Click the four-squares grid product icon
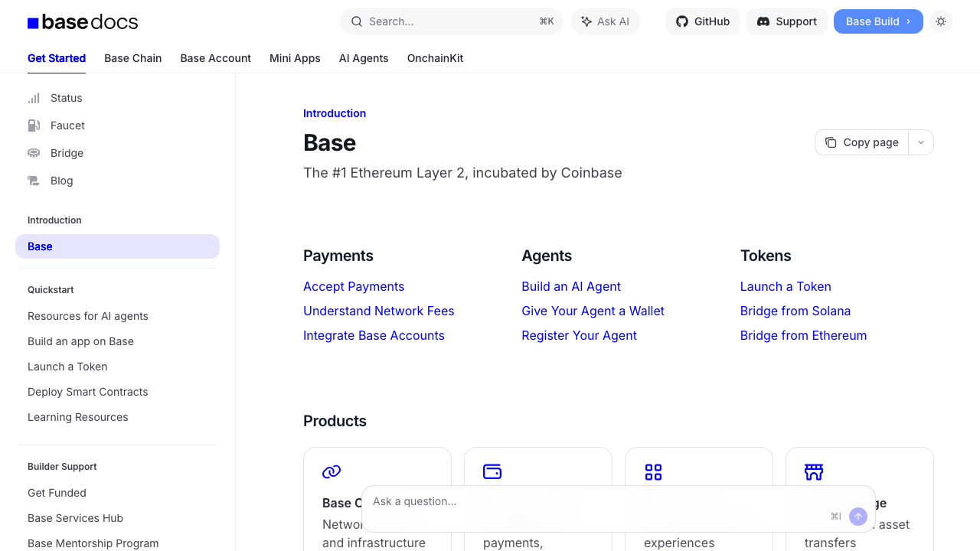The height and width of the screenshot is (551, 980). click(x=653, y=471)
